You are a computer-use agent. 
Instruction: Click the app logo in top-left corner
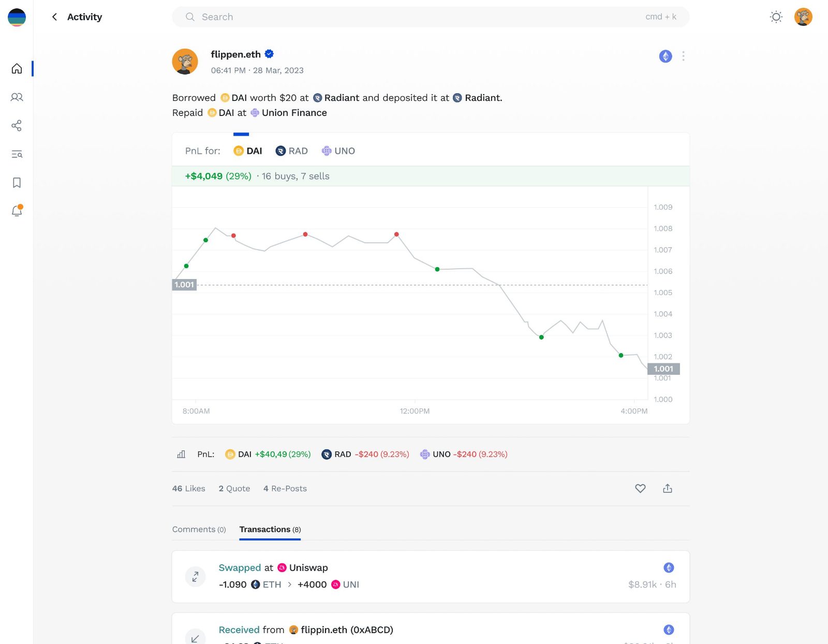tap(17, 17)
